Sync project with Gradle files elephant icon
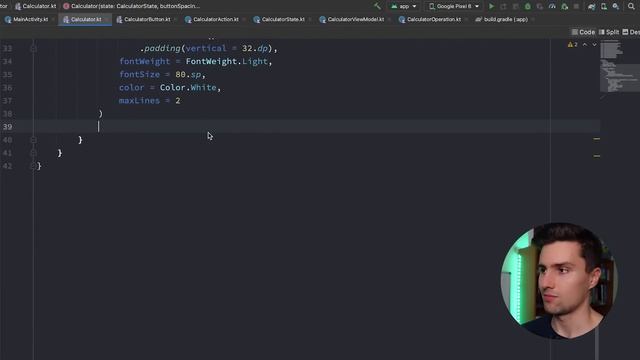Screen dimensions: 640x360 click(591, 6)
